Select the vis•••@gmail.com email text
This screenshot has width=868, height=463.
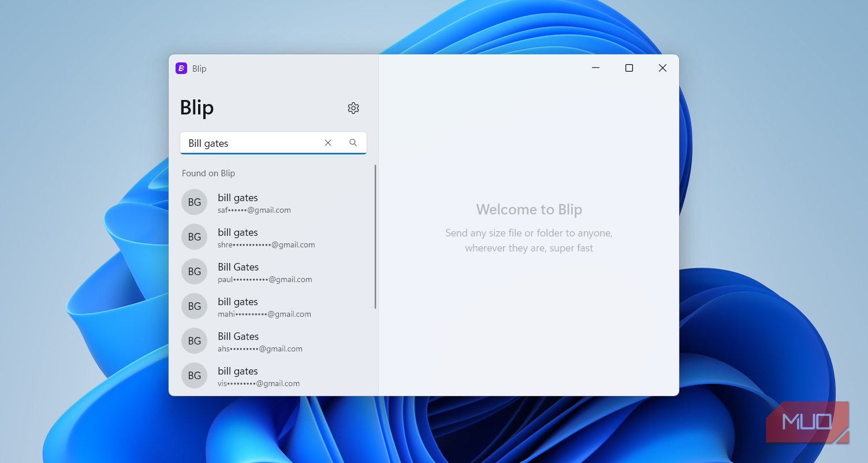point(259,383)
